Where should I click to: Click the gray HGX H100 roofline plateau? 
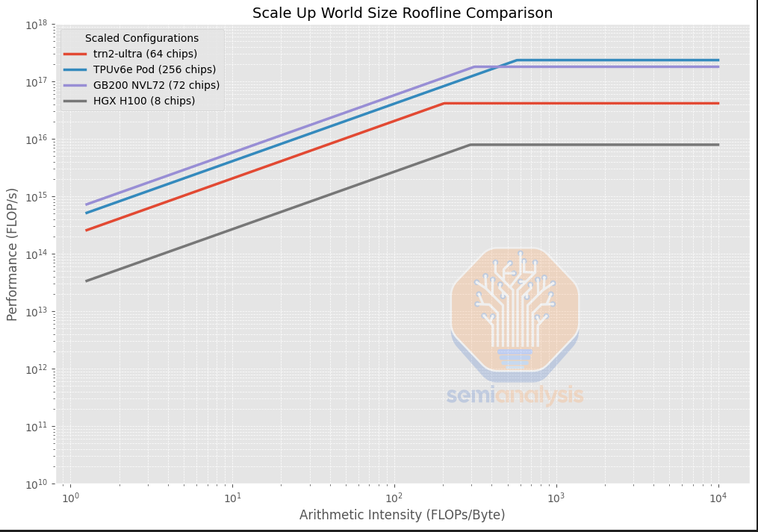coord(594,145)
